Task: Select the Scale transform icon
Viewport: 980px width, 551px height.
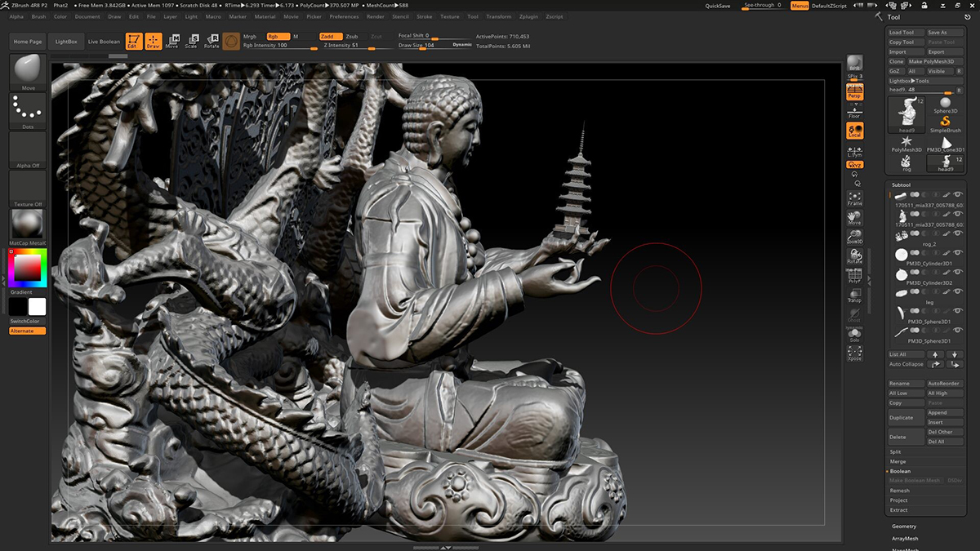Action: coord(191,41)
